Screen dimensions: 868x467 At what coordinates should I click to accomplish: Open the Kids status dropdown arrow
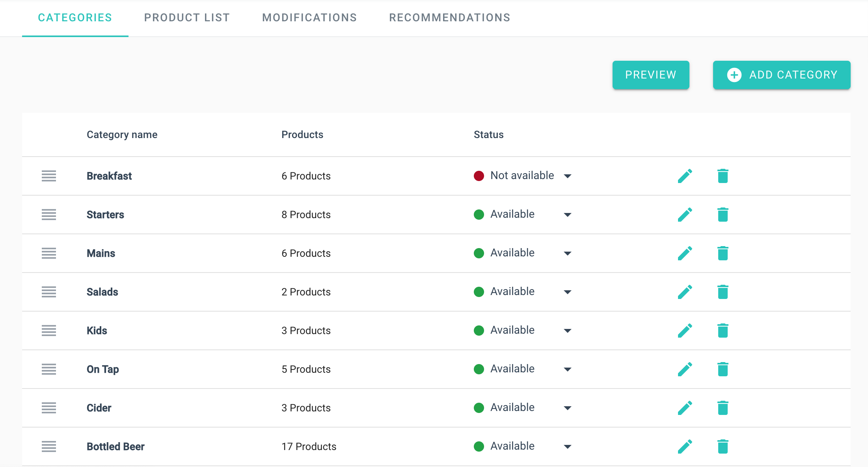(x=567, y=331)
